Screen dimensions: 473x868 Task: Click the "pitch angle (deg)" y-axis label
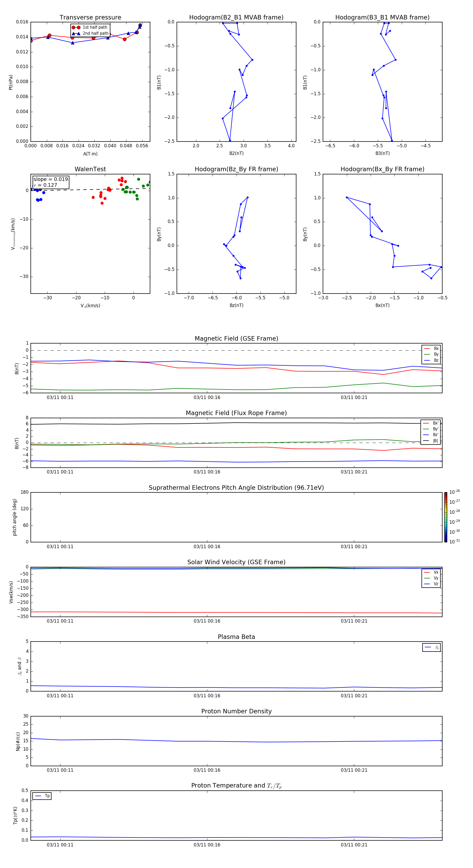tap(14, 517)
